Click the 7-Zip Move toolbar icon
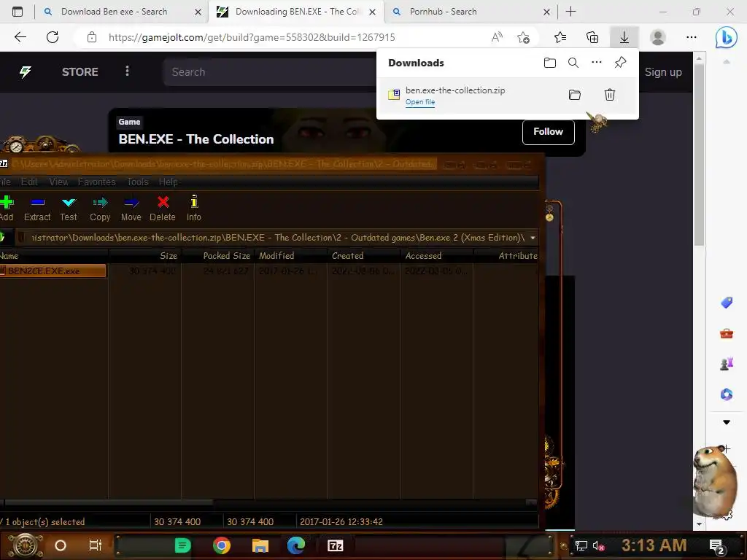The height and width of the screenshot is (560, 747). [131, 203]
